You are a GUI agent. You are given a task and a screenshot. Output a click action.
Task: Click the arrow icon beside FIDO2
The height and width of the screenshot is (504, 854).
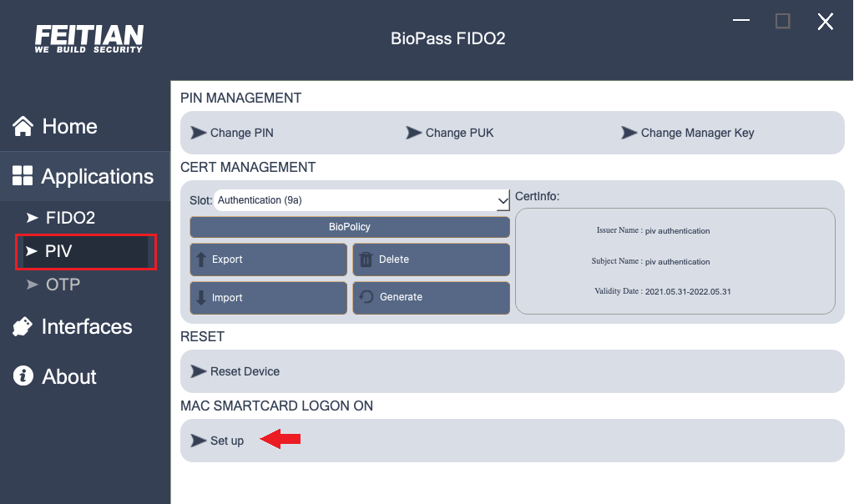(32, 218)
